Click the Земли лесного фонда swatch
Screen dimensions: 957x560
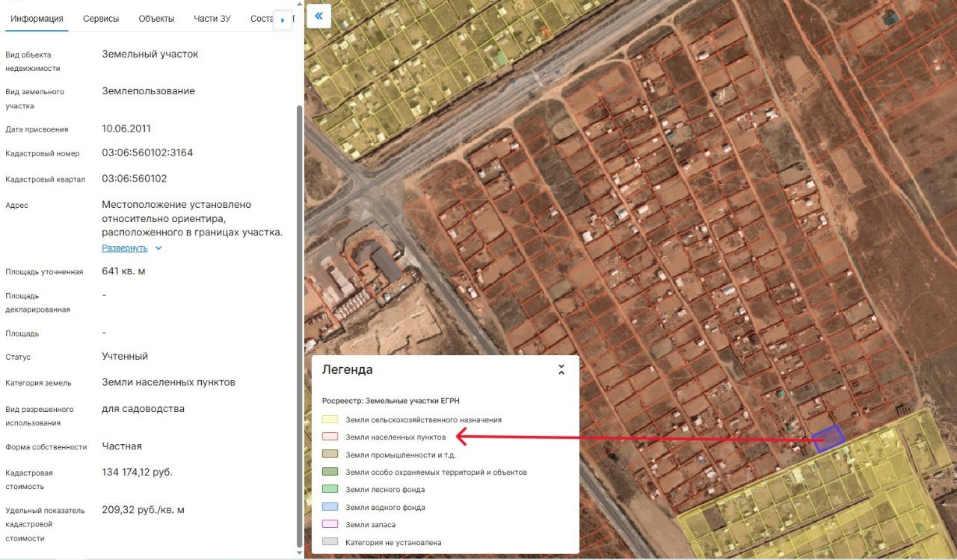330,490
